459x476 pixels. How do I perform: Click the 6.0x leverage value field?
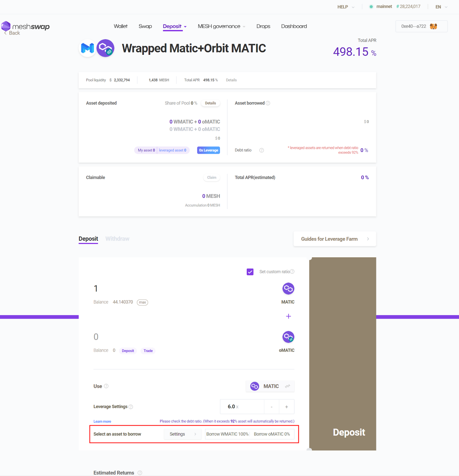(x=242, y=407)
